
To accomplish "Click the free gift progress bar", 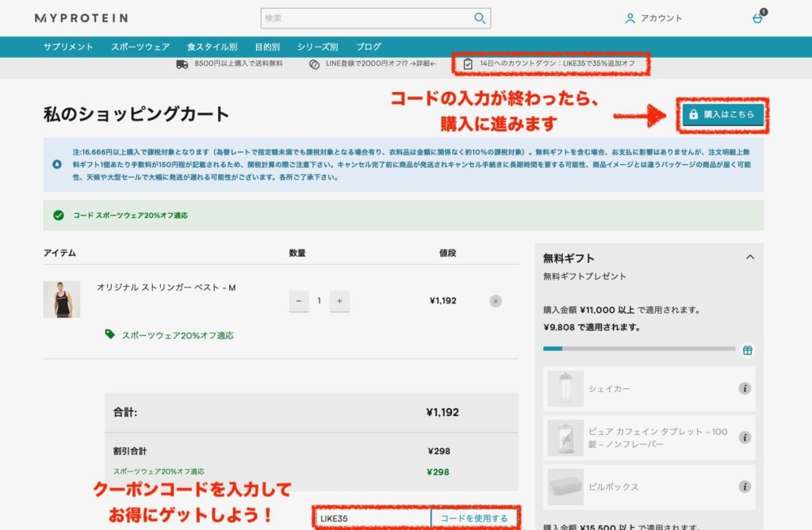I will coord(638,349).
